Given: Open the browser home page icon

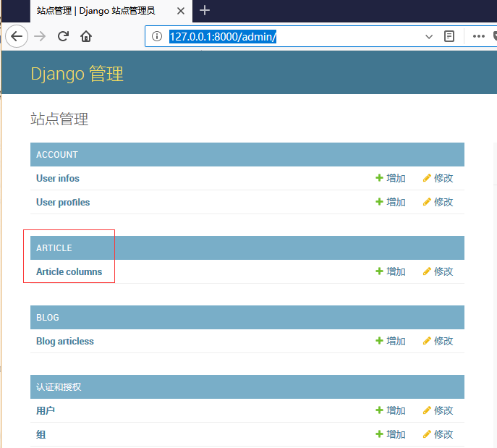Looking at the screenshot, I should (x=86, y=36).
